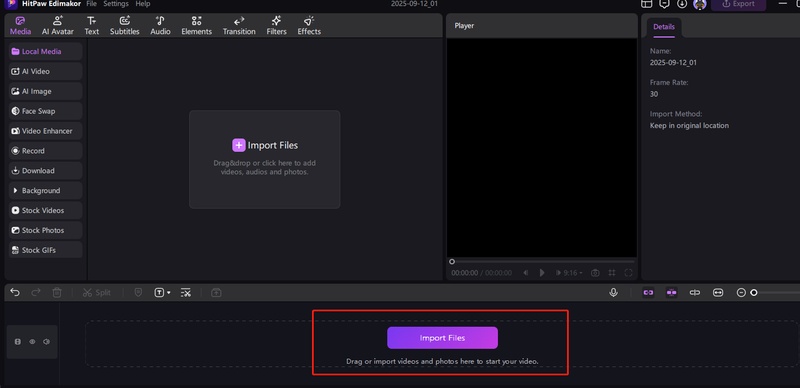
Task: Toggle the clip linkage icon
Action: pos(695,293)
